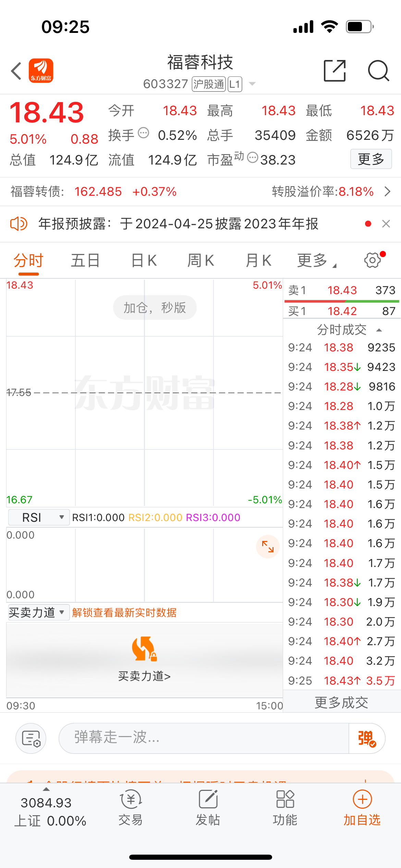This screenshot has height=868, width=401.
Task: Tap the 弹幕走一波 input field
Action: 204,738
